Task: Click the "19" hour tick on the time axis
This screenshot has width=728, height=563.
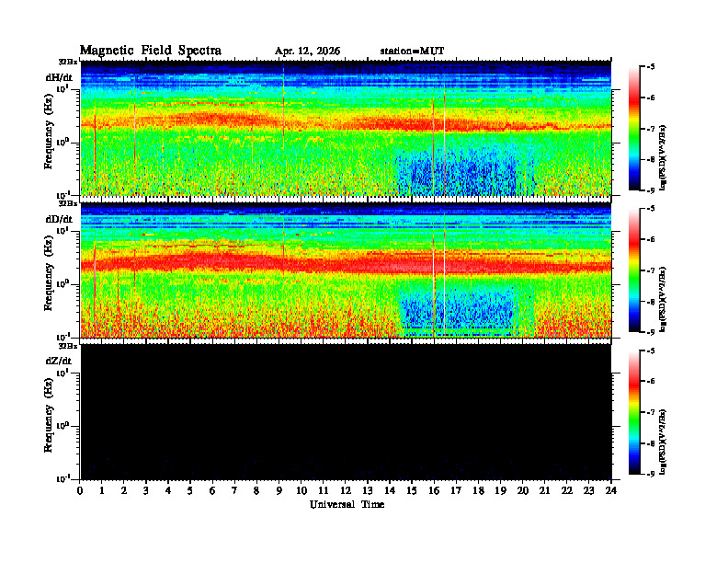Action: 500,491
